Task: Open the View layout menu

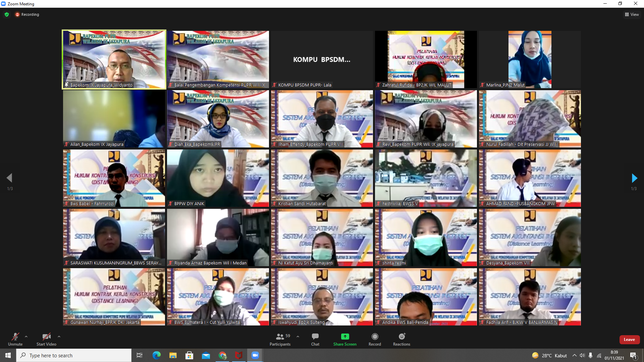Action: point(632,14)
